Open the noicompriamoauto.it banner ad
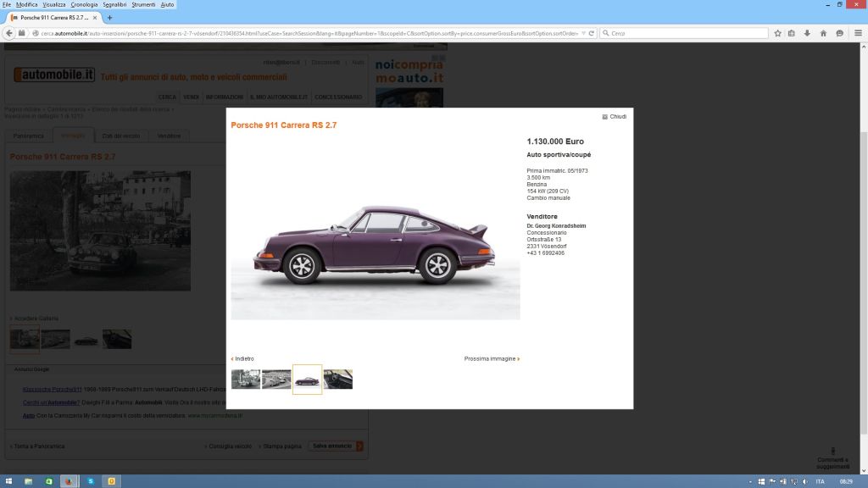Viewport: 868px width, 488px height. [409, 82]
